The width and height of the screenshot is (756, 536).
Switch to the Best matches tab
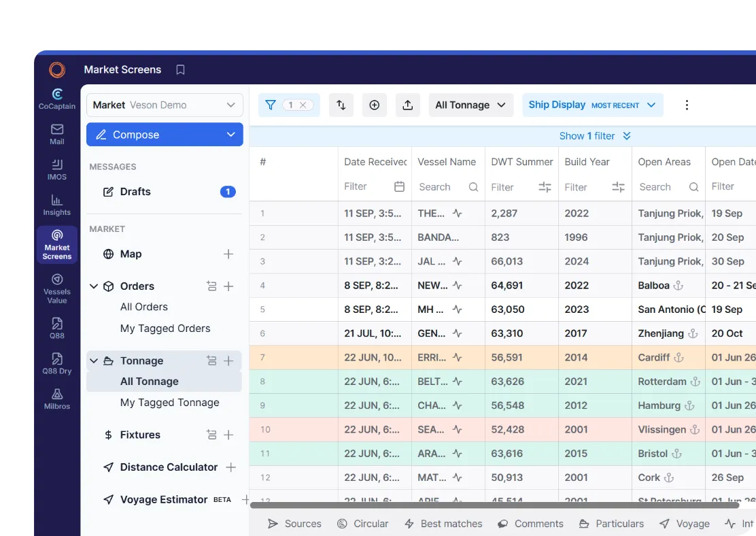[x=443, y=524]
